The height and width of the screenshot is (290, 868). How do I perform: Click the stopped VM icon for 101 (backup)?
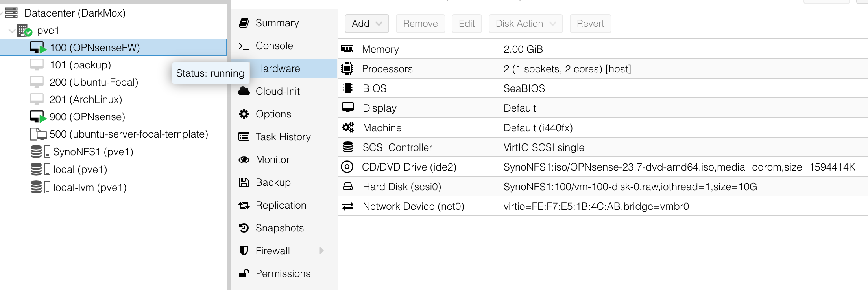37,65
